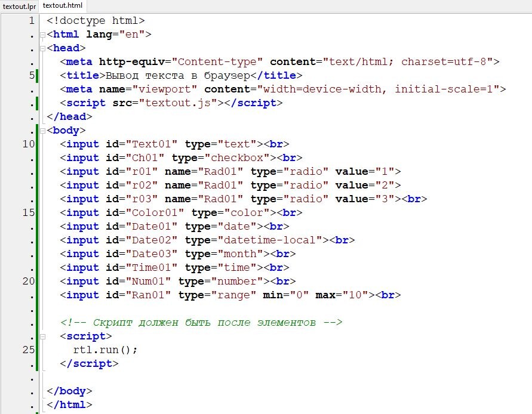Screen dimensions: 532x414
Task: Click the "checkbox" type value
Action: [x=237, y=157]
